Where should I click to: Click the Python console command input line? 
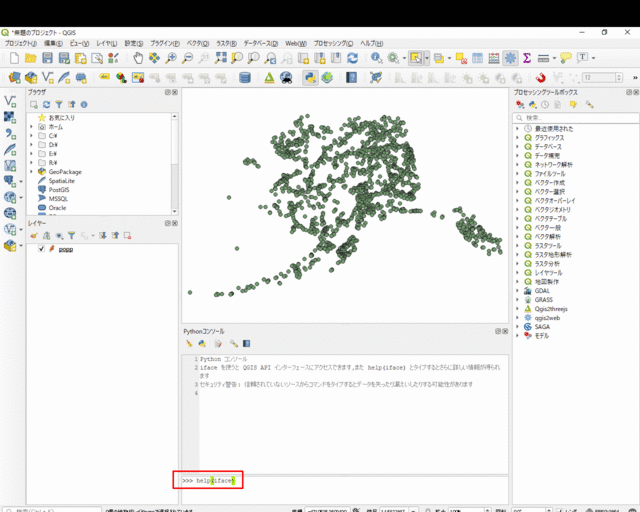345,481
